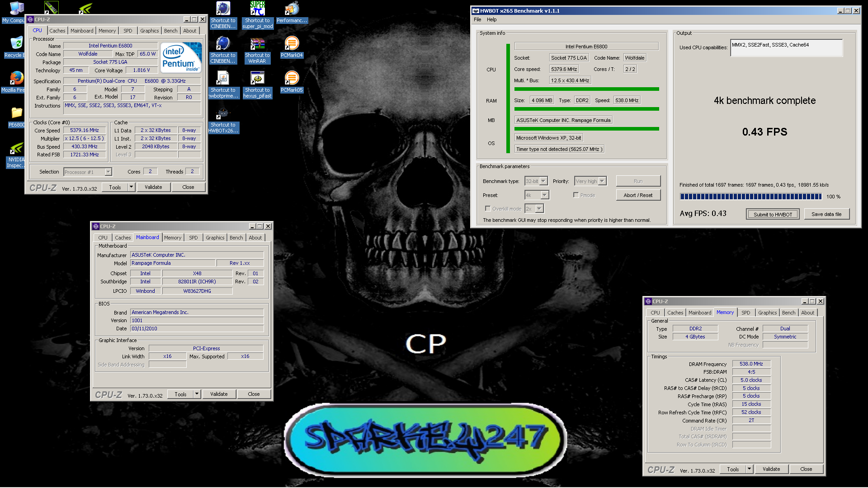Open the Recycle Bin desktop icon
The height and width of the screenshot is (488, 868).
15,47
